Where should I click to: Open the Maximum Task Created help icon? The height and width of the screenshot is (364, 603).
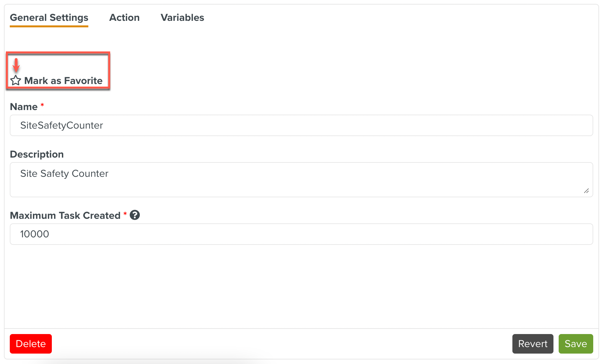pyautogui.click(x=135, y=215)
